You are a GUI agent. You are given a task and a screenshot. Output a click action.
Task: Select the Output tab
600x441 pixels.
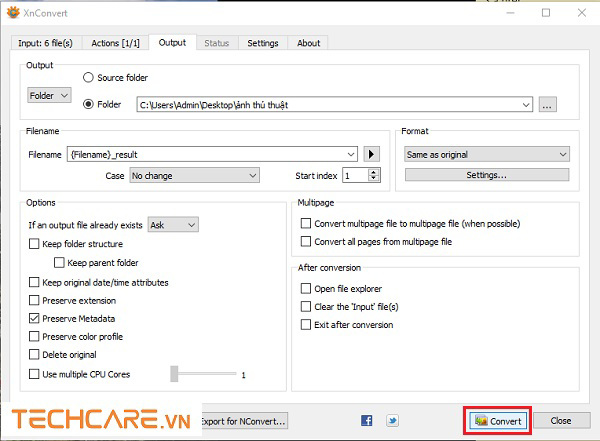click(x=172, y=42)
